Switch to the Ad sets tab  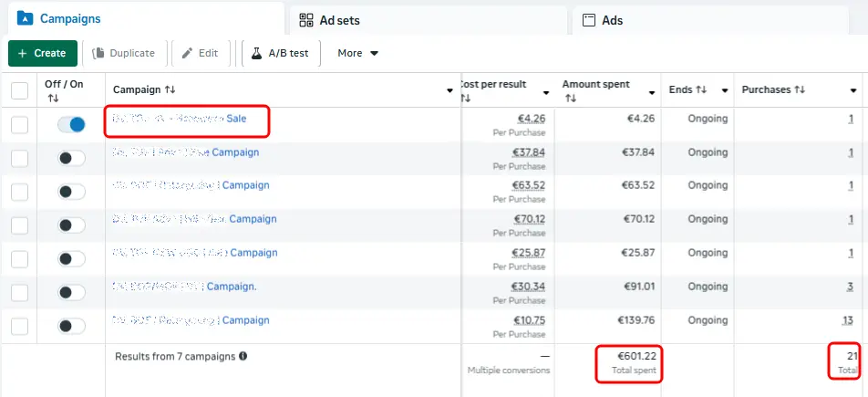(x=429, y=20)
